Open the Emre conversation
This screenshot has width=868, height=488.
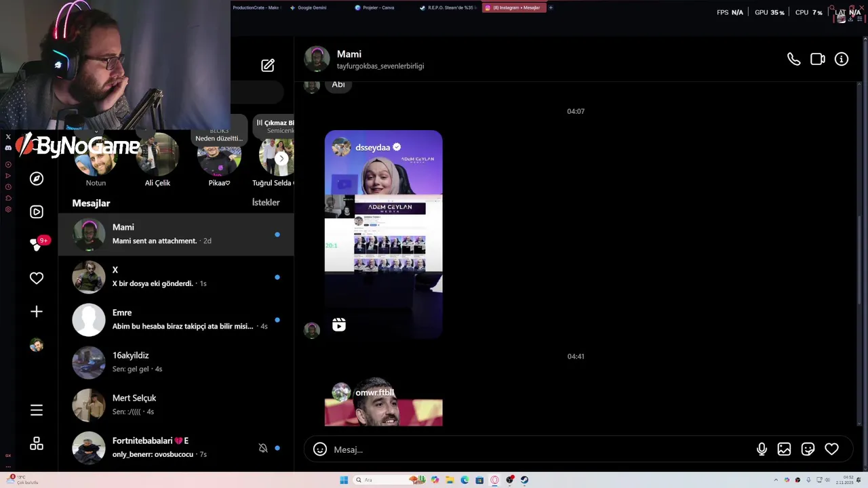[x=176, y=319]
